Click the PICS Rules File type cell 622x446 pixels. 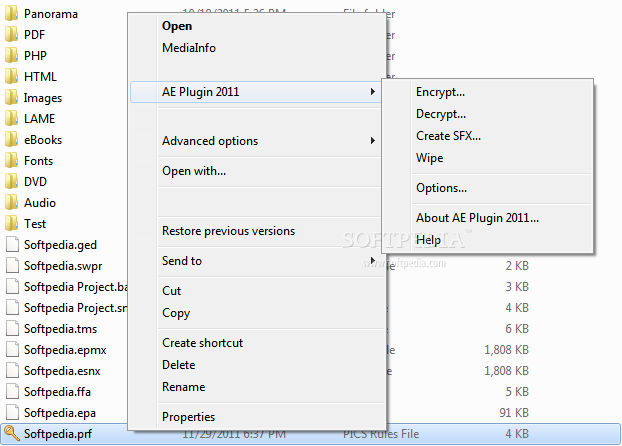pos(381,434)
